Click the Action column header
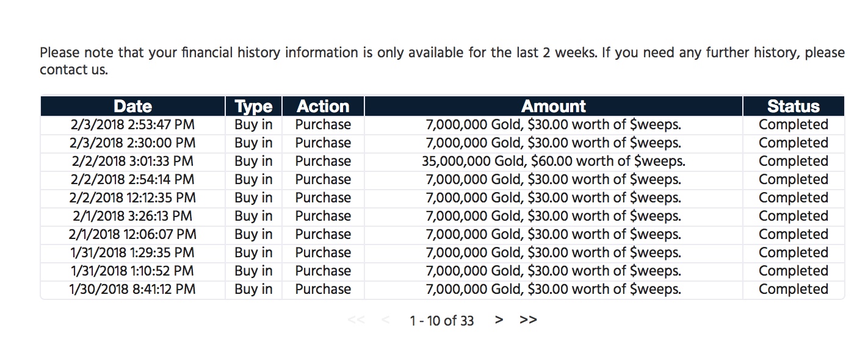The width and height of the screenshot is (868, 339). 323,106
